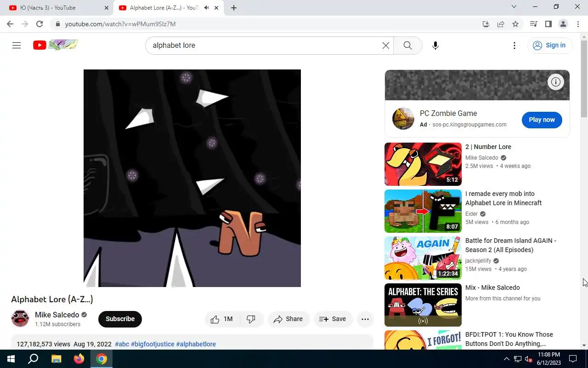Open Windows Start menu
The width and height of the screenshot is (588, 368).
pyautogui.click(x=11, y=359)
